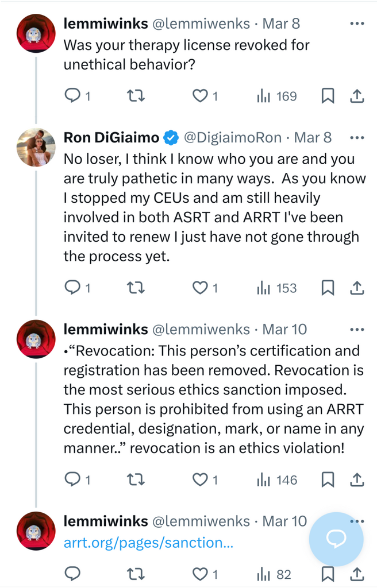Open lemmiwinks avatar on the first tweet
The width and height of the screenshot is (377, 588).
36,33
